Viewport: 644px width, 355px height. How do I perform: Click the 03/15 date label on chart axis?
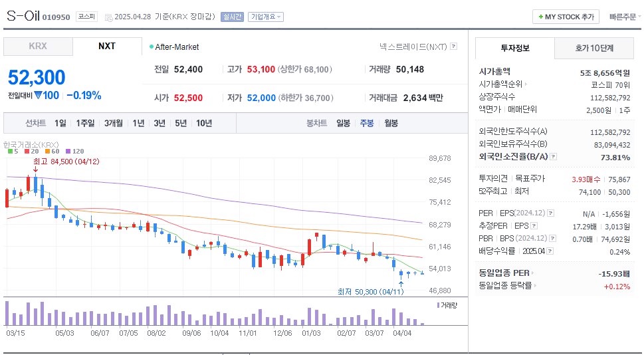point(15,333)
